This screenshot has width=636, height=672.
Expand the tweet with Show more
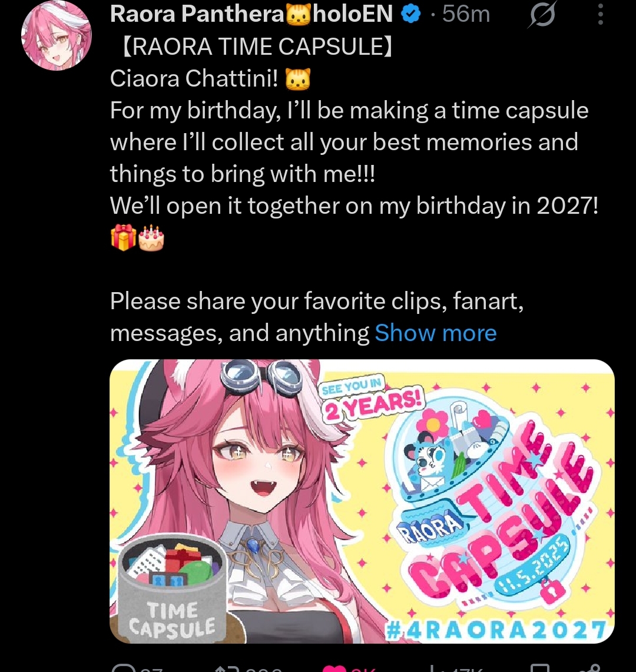point(435,333)
